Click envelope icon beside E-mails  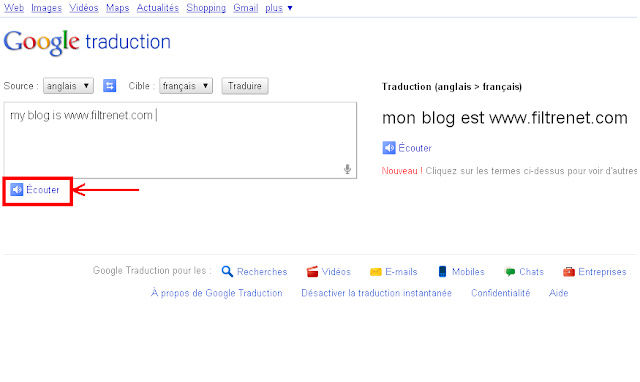[x=376, y=272]
